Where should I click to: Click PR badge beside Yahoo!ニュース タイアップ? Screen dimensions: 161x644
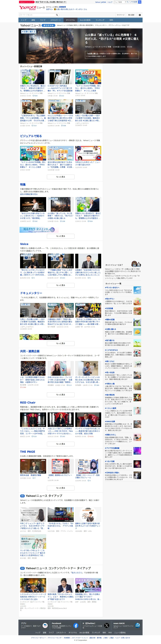coord(22,496)
